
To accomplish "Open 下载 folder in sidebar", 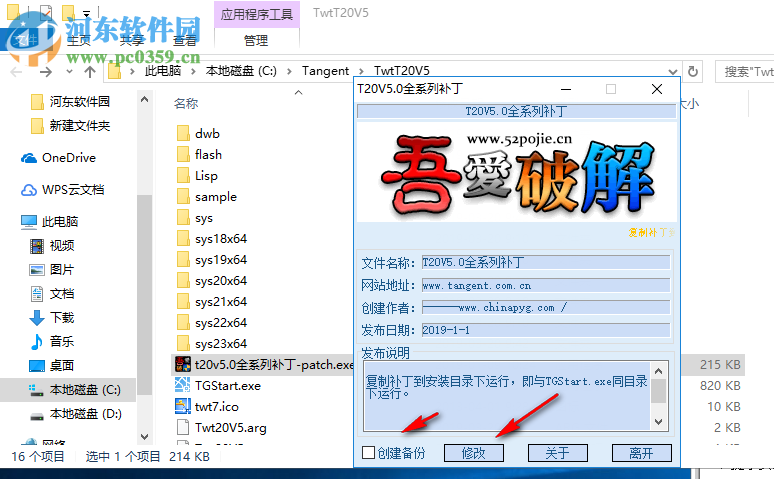I will pos(52,318).
